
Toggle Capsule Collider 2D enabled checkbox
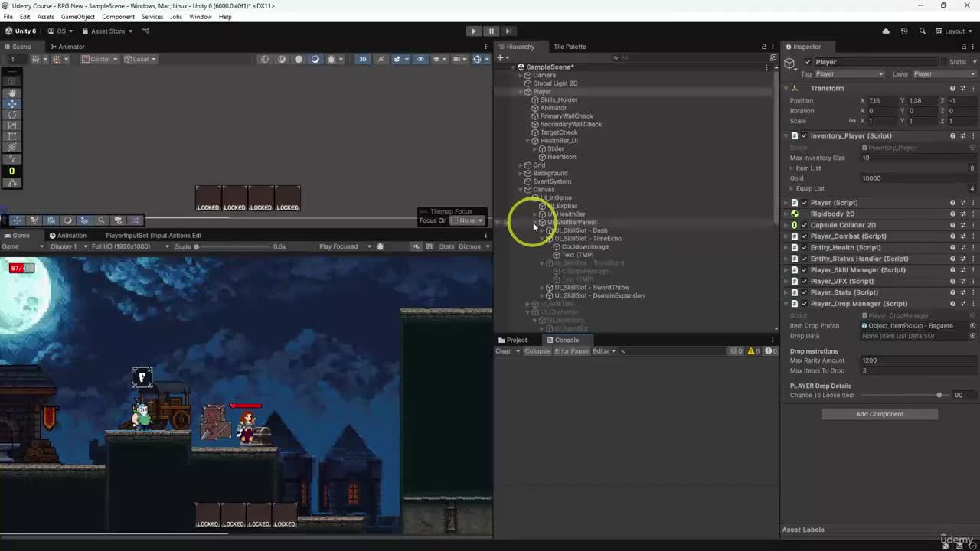pyautogui.click(x=804, y=225)
